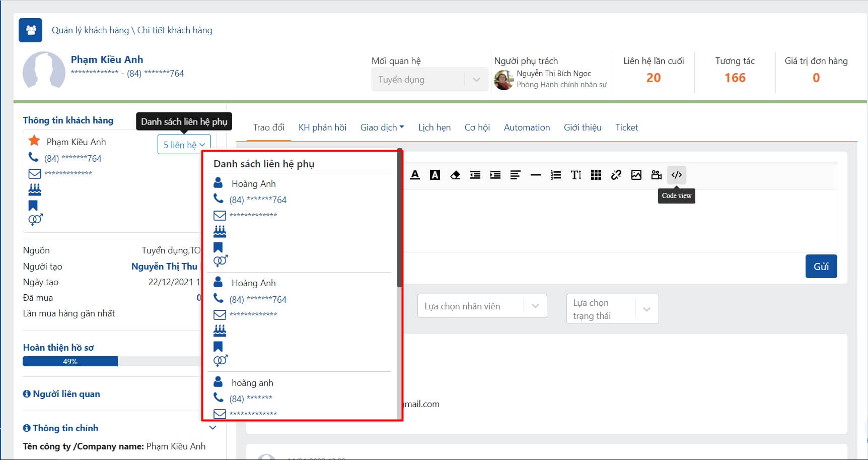868x460 pixels.
Task: Click the insert picture icon
Action: click(636, 175)
